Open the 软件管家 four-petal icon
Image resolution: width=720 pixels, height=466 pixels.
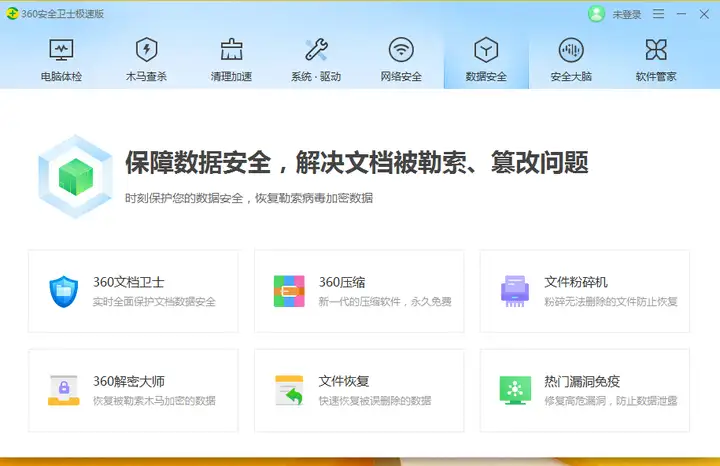(x=656, y=50)
